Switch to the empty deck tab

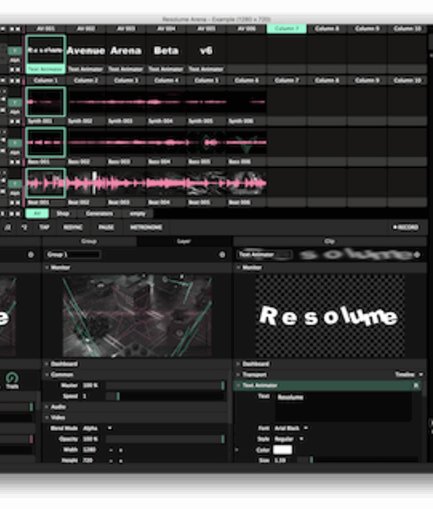pyautogui.click(x=138, y=213)
